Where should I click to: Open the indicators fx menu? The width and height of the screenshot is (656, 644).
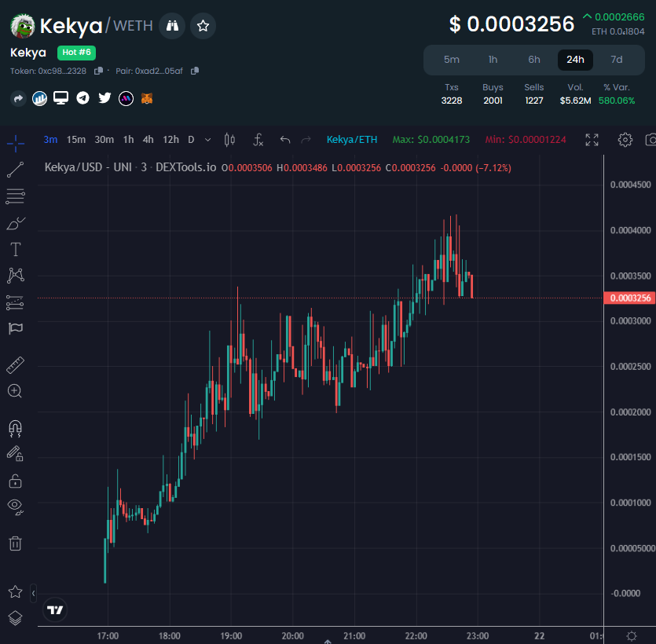pos(258,140)
